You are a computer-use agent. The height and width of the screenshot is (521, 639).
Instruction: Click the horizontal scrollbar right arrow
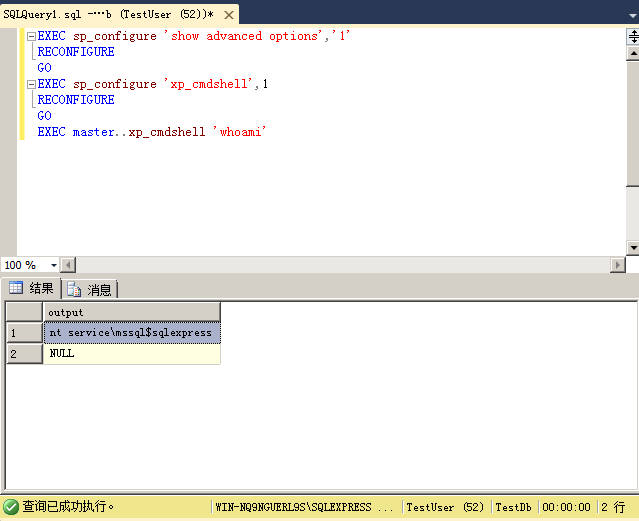point(618,265)
